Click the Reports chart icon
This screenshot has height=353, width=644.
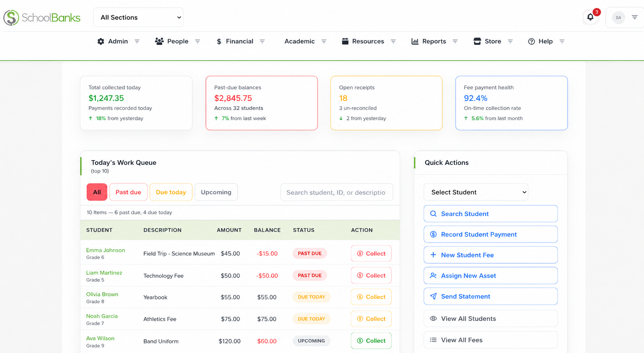click(x=415, y=41)
